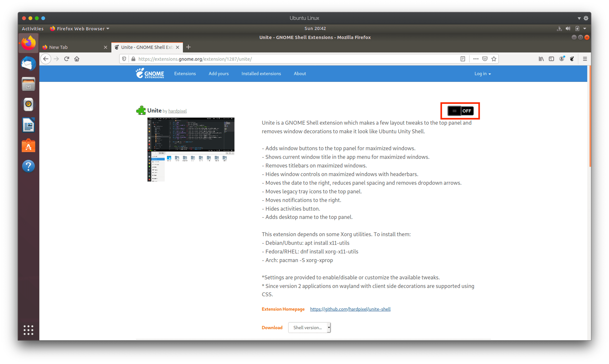
Task: Click the Unite extension title
Action: tap(154, 111)
